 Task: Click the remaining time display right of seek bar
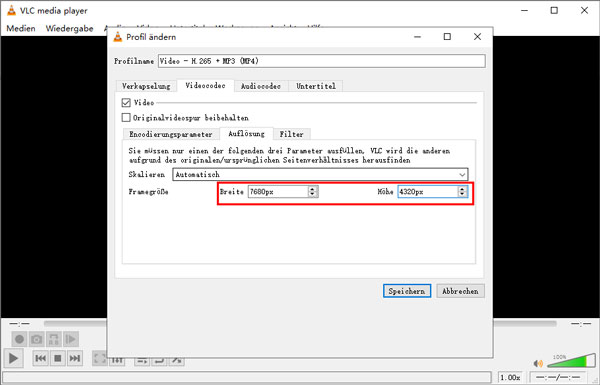(x=580, y=324)
